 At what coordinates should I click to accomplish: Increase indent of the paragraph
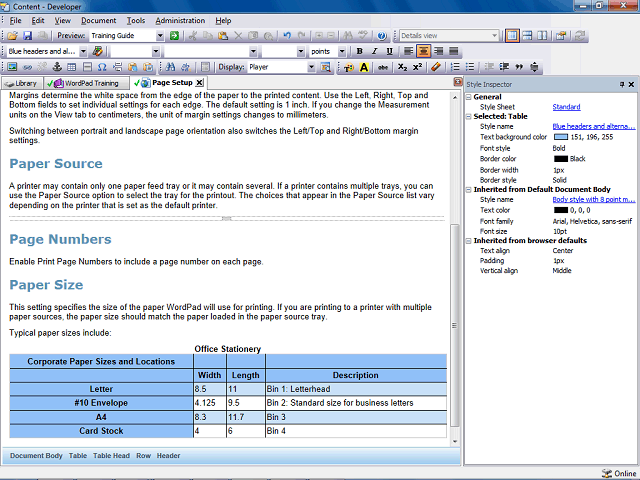(504, 67)
